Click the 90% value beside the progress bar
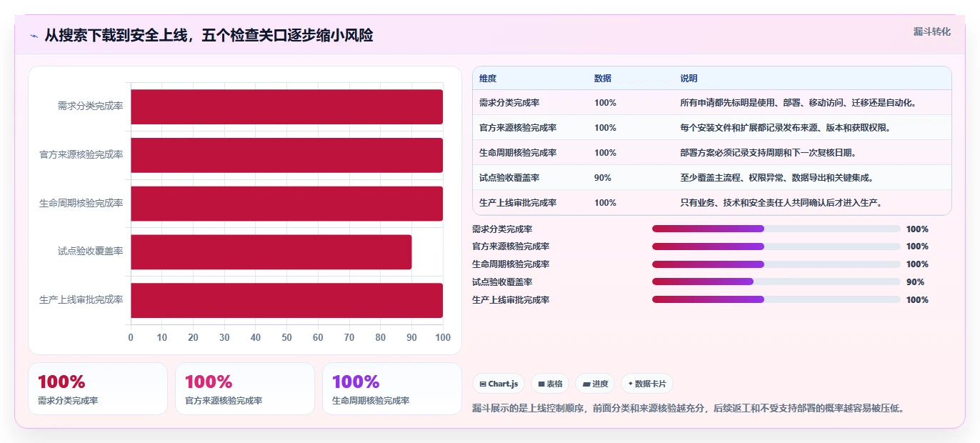The image size is (980, 443). point(915,282)
